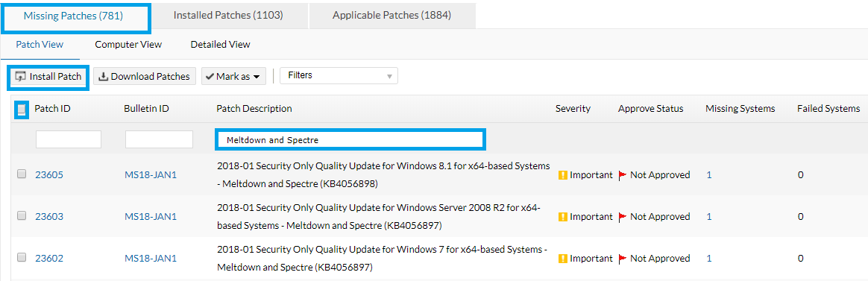This screenshot has width=868, height=281.
Task: Select the Windows 7 KB4056897 patch description
Action: [382, 259]
